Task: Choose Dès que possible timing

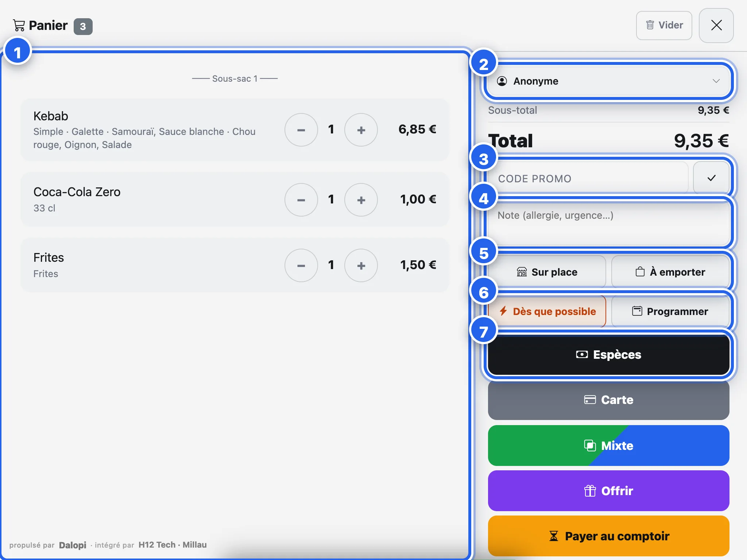Action: click(x=547, y=311)
